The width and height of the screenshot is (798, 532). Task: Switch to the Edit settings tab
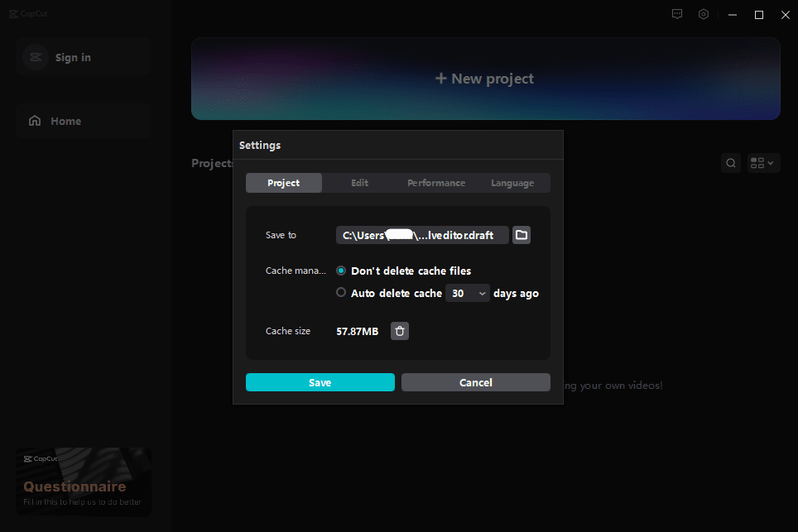tap(359, 183)
